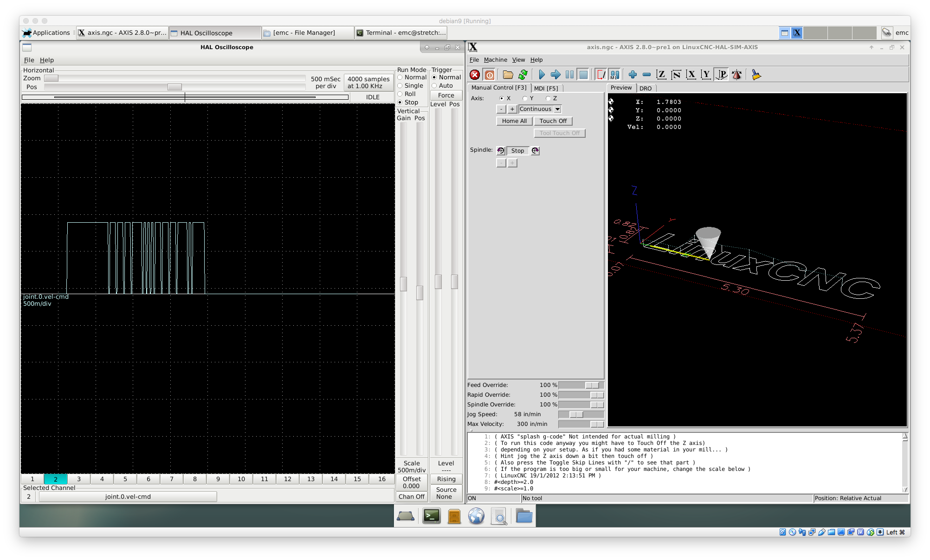The image size is (930, 560).
Task: Toggle the Normal run mode radio button
Action: tap(400, 78)
